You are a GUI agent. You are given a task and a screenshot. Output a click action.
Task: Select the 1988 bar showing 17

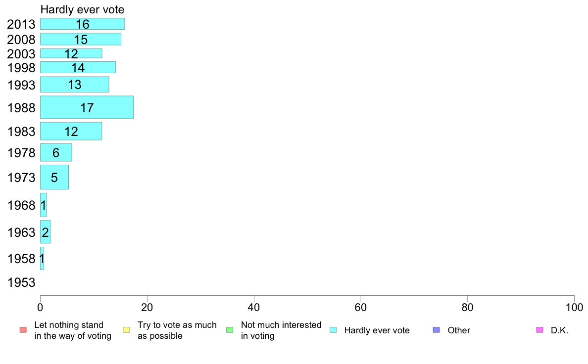click(x=87, y=107)
